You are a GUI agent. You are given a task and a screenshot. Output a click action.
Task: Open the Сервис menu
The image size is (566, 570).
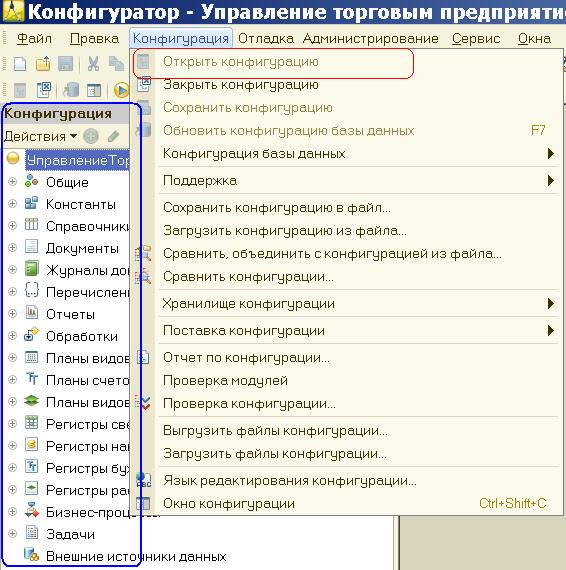click(476, 39)
